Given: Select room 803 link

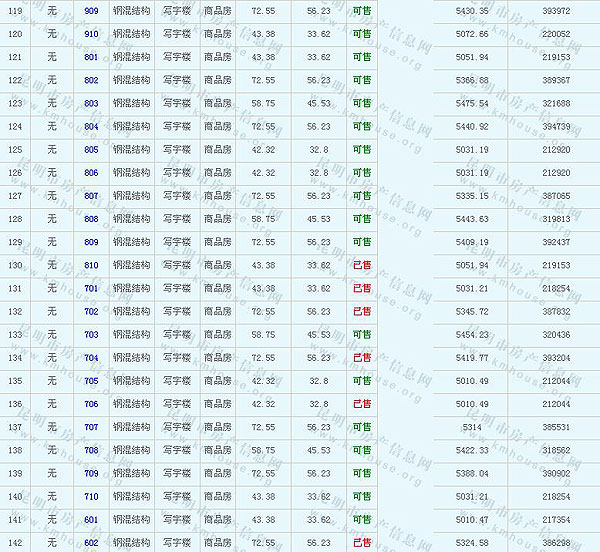Looking at the screenshot, I should [x=91, y=103].
